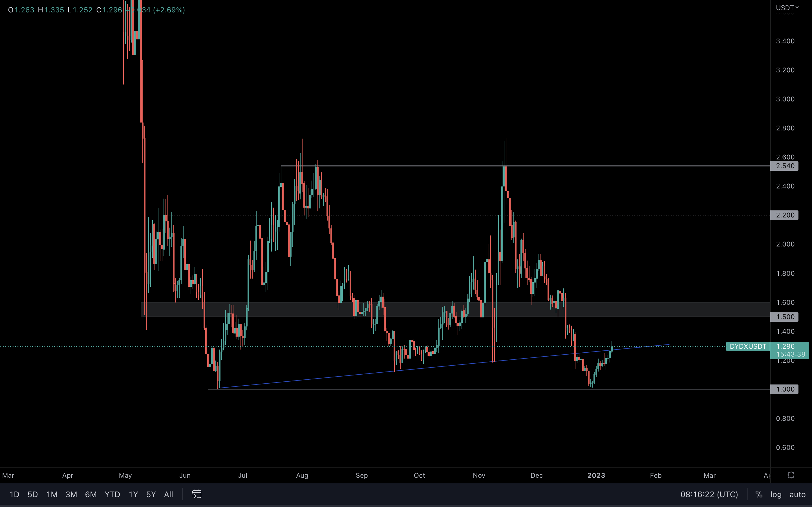Choose the 6M time range
This screenshot has width=812, height=507.
coord(91,494)
